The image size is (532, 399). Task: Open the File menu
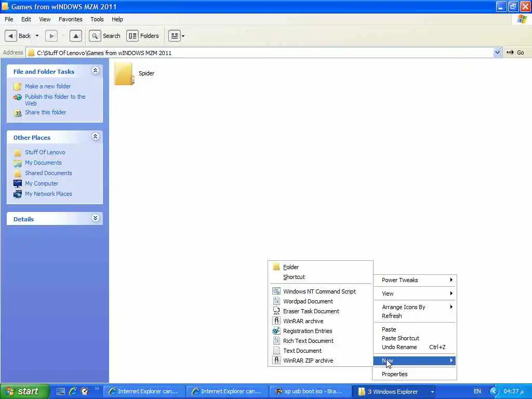9,19
